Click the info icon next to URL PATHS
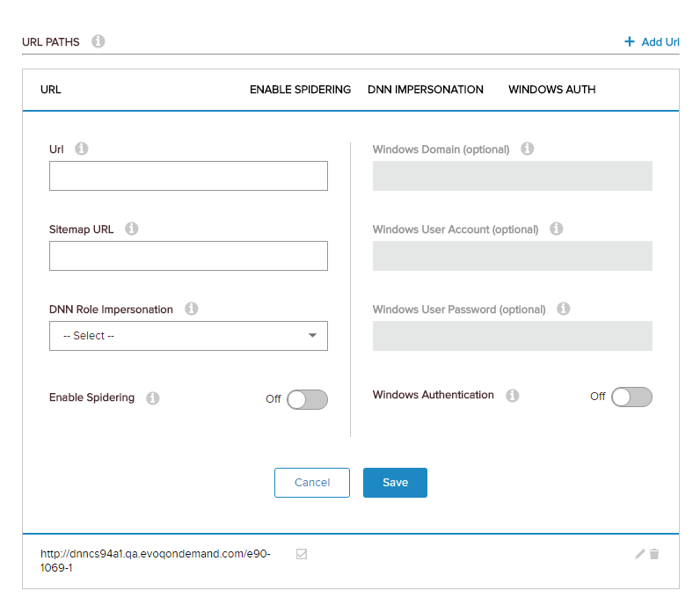Screen dimensions: 700x612 [98, 41]
